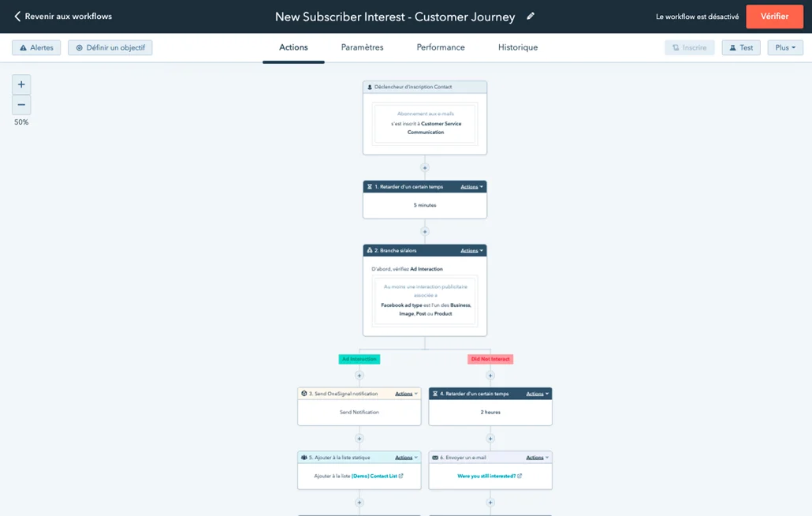Add action under Ad Interaction branch
The height and width of the screenshot is (516, 812).
(359, 375)
